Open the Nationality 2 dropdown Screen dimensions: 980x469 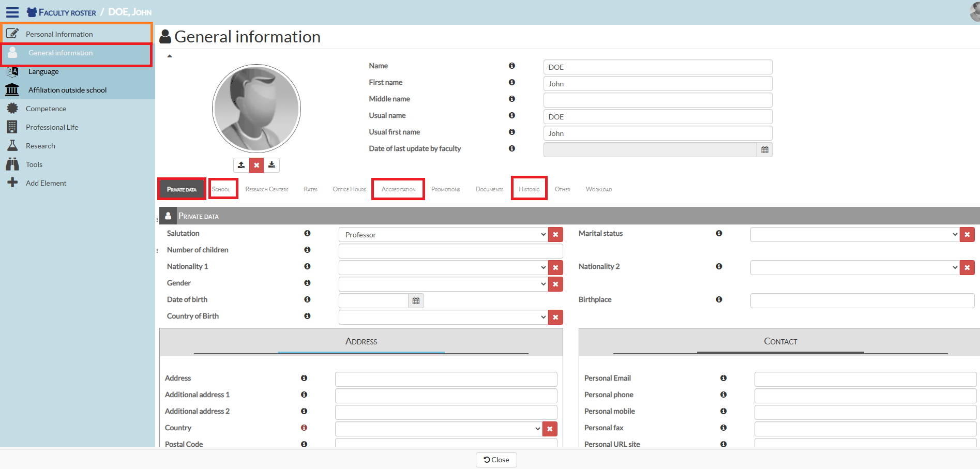(854, 267)
